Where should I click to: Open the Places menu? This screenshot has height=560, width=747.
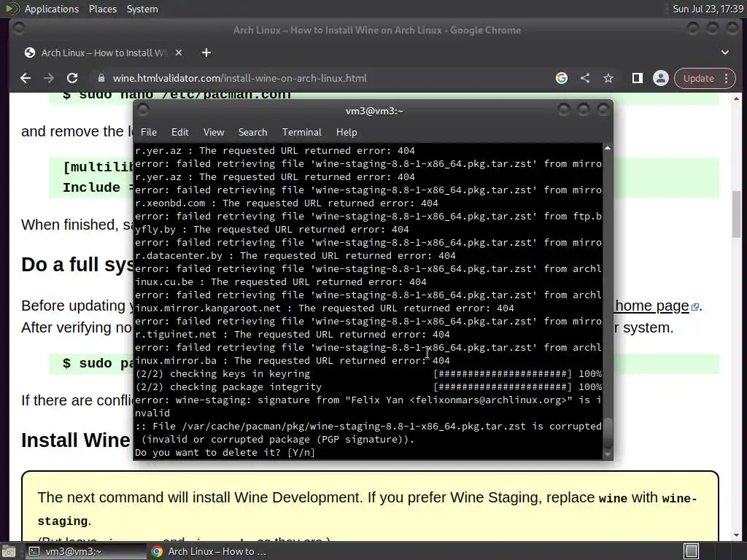click(102, 9)
